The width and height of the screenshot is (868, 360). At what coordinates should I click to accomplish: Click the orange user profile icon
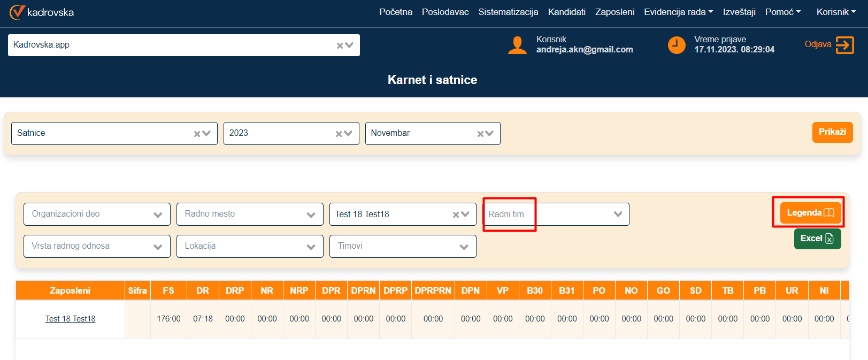tap(517, 45)
